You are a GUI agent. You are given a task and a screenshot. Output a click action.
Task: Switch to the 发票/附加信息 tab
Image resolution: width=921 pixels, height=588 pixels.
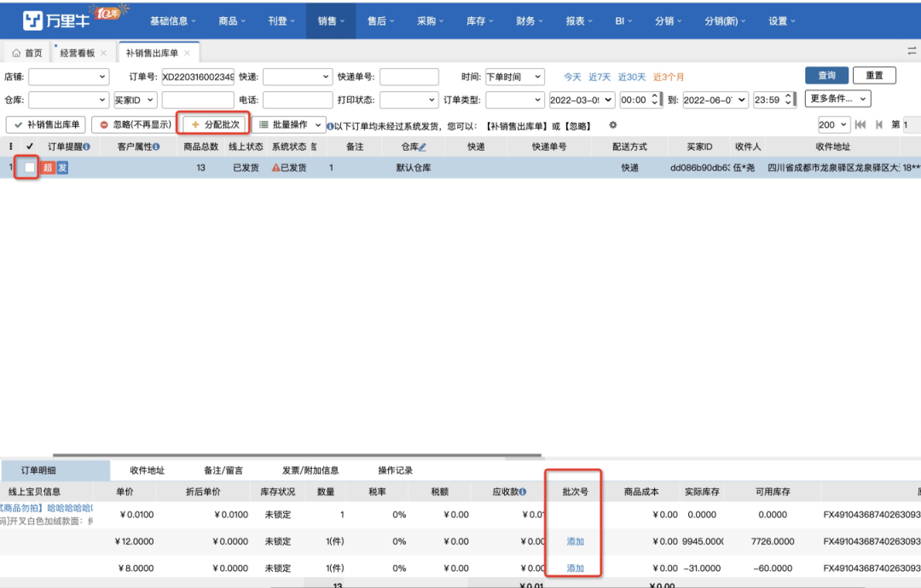click(x=310, y=470)
